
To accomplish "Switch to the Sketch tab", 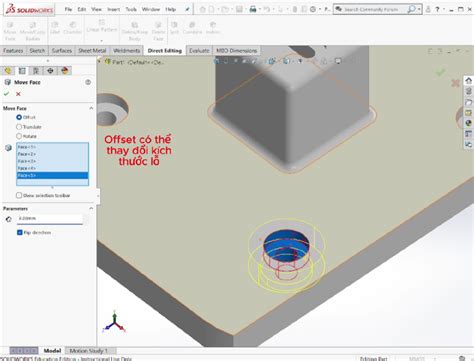I will pos(37,50).
